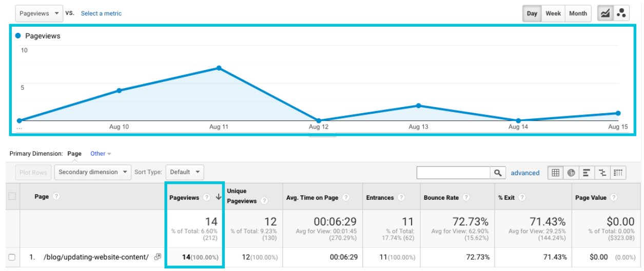644x271 pixels.
Task: Click the search magnifier icon
Action: click(x=497, y=173)
